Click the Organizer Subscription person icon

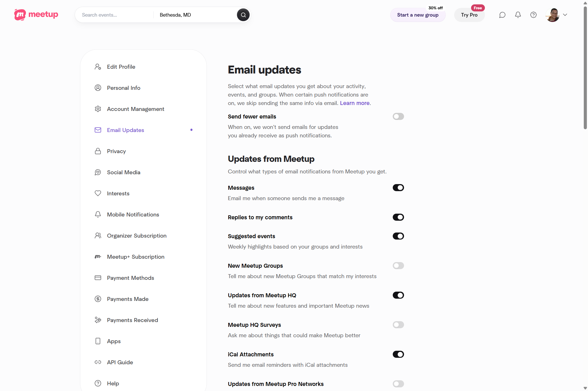pos(98,236)
